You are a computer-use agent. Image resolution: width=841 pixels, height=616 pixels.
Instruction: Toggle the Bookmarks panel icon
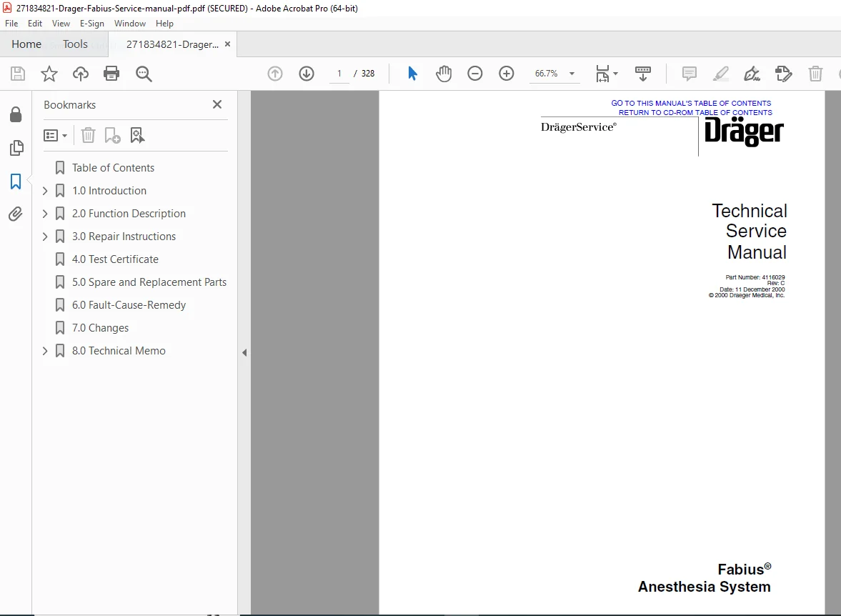[x=16, y=182]
